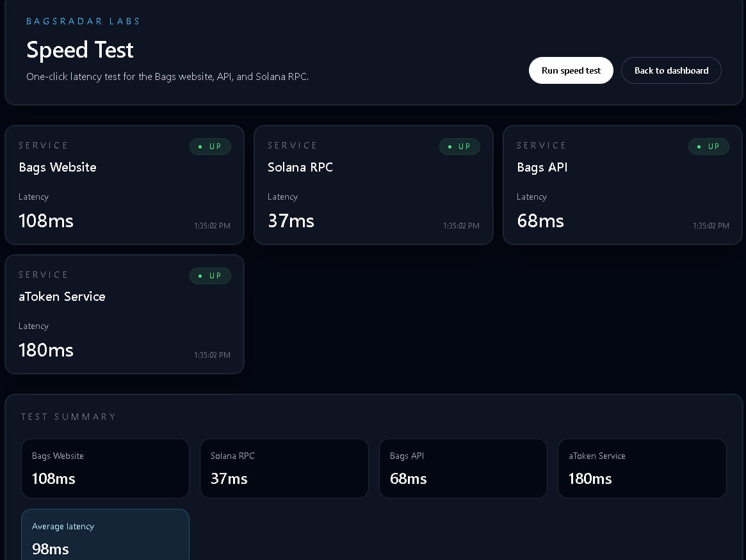Click the SERVICE label above aToken Service
746x560 pixels.
click(x=44, y=275)
